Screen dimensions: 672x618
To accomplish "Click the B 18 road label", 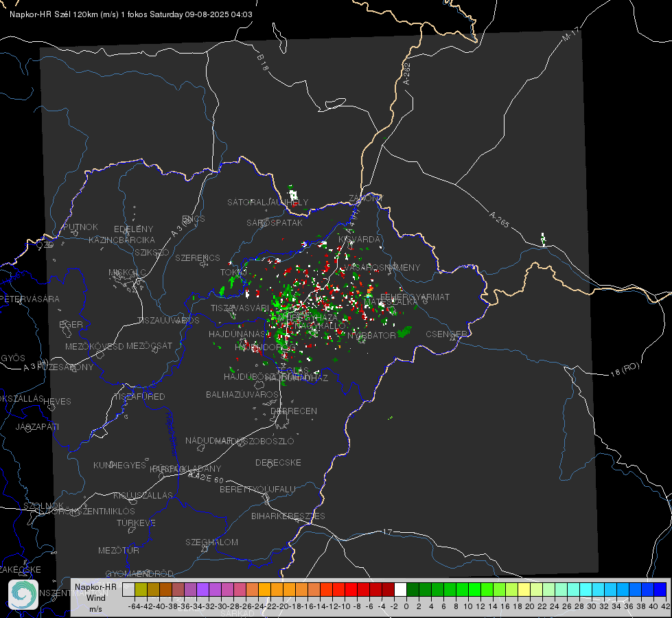I will point(263,62).
